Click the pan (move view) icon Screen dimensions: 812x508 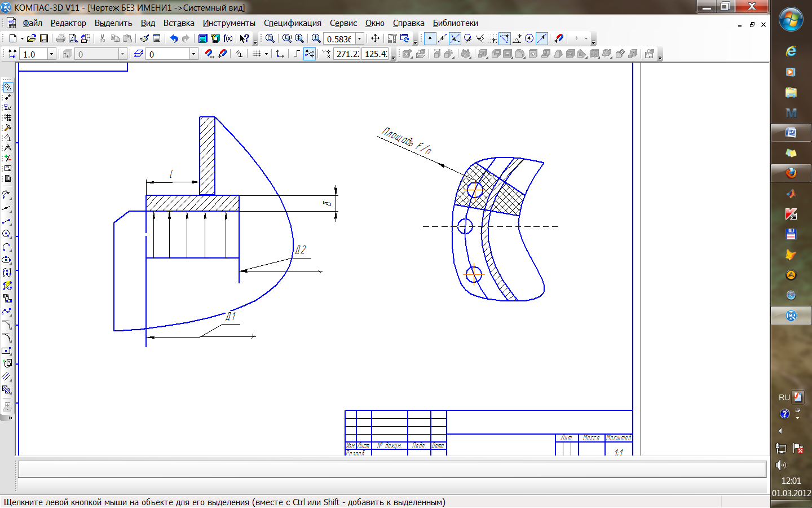coord(375,38)
